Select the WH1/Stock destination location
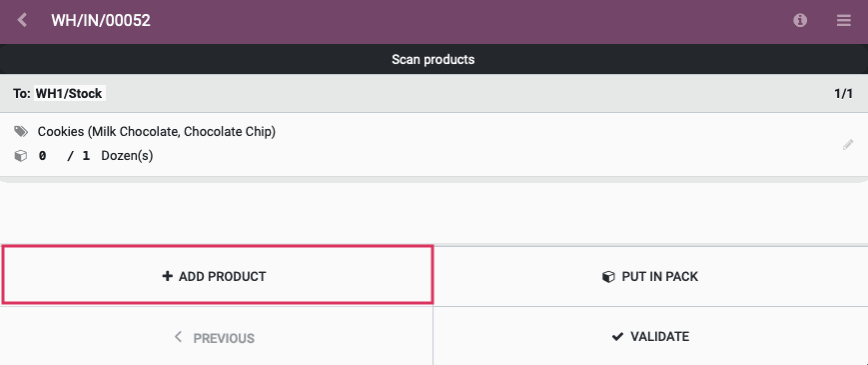 [69, 94]
